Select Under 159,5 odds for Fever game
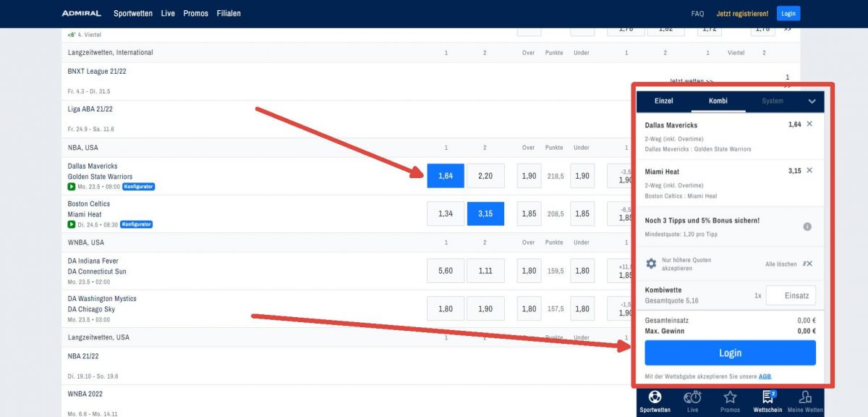This screenshot has height=417, width=868. coord(582,271)
